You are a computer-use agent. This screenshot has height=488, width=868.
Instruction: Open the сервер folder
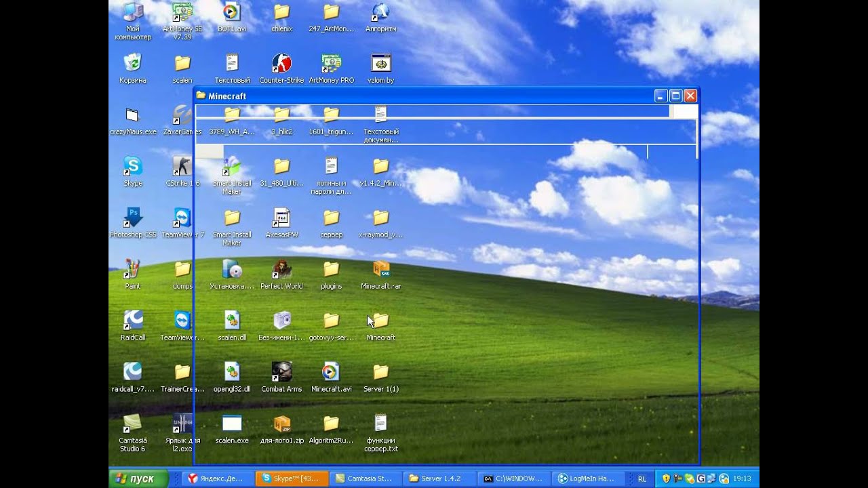coord(332,223)
